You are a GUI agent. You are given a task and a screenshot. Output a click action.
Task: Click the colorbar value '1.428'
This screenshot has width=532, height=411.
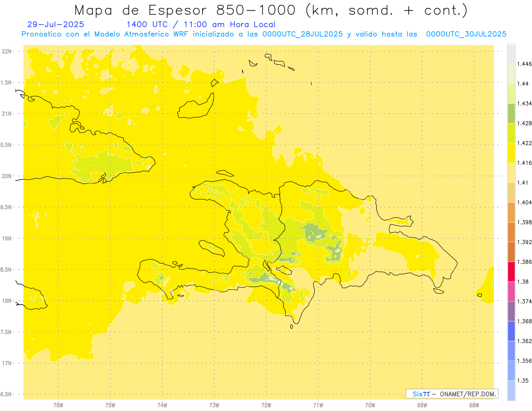click(x=524, y=123)
